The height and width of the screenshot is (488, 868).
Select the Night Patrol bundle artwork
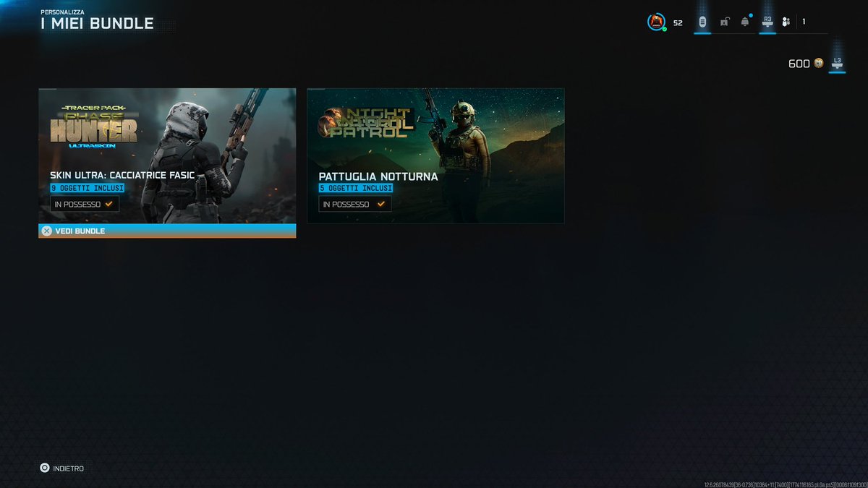click(435, 155)
